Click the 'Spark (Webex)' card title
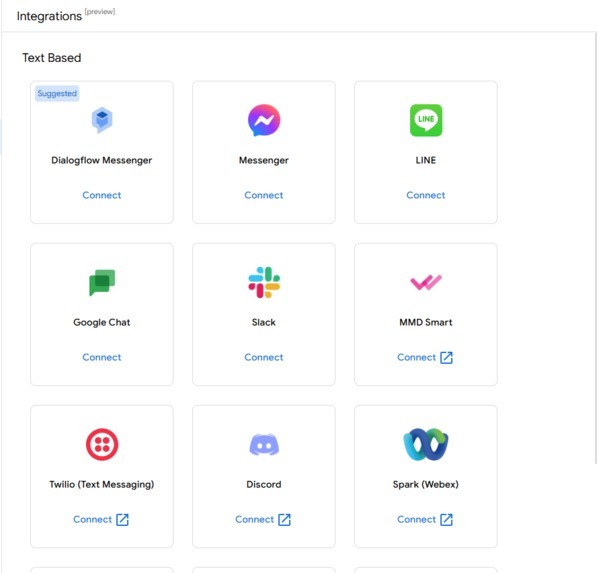This screenshot has width=597, height=573. (426, 485)
